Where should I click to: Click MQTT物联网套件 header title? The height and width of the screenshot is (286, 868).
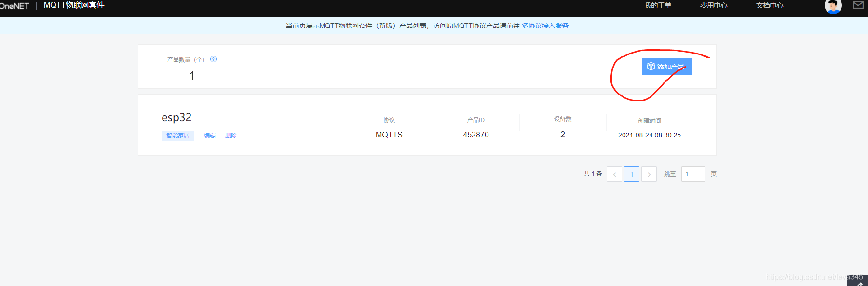74,5
